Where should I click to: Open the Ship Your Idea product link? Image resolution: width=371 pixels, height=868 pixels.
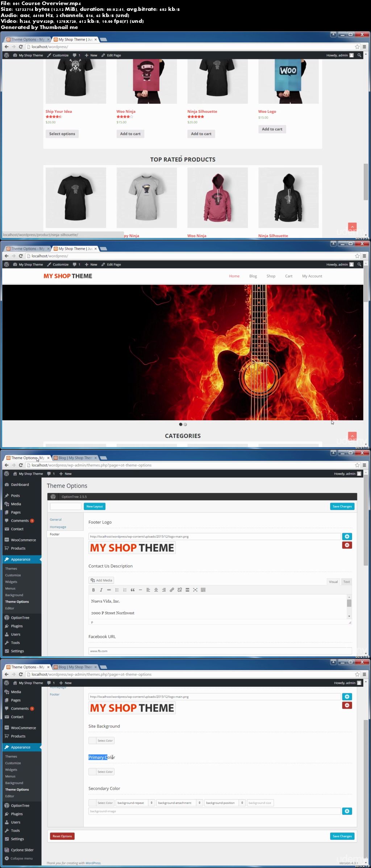pyautogui.click(x=59, y=111)
